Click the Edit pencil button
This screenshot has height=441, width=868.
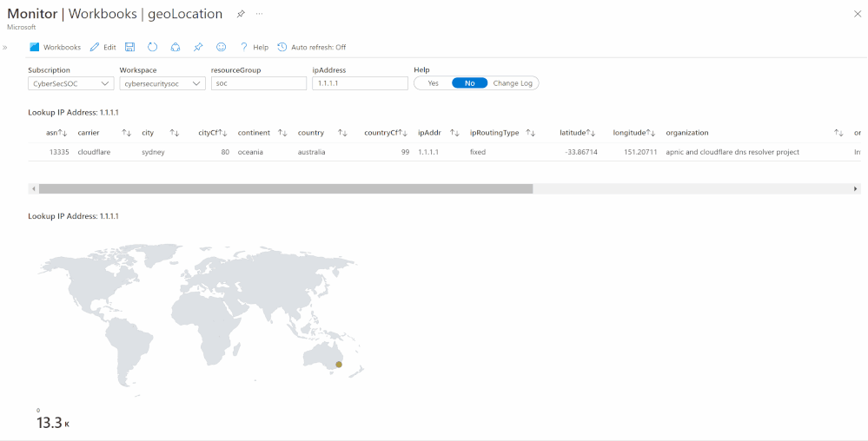point(103,47)
